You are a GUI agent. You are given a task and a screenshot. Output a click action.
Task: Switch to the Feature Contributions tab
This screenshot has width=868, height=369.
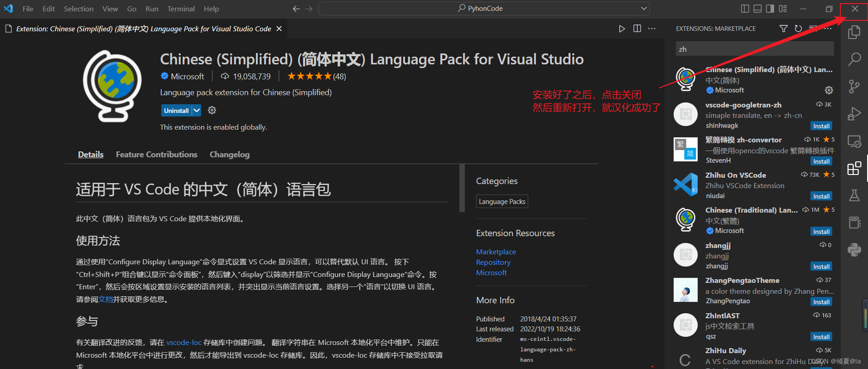tap(157, 155)
